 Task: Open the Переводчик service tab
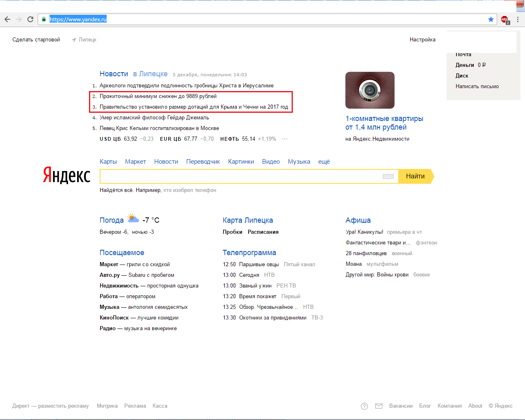203,162
